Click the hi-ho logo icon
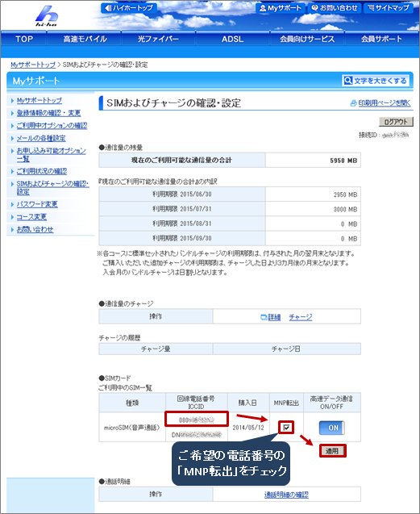Viewport: 420px width, 514px height. tap(47, 16)
